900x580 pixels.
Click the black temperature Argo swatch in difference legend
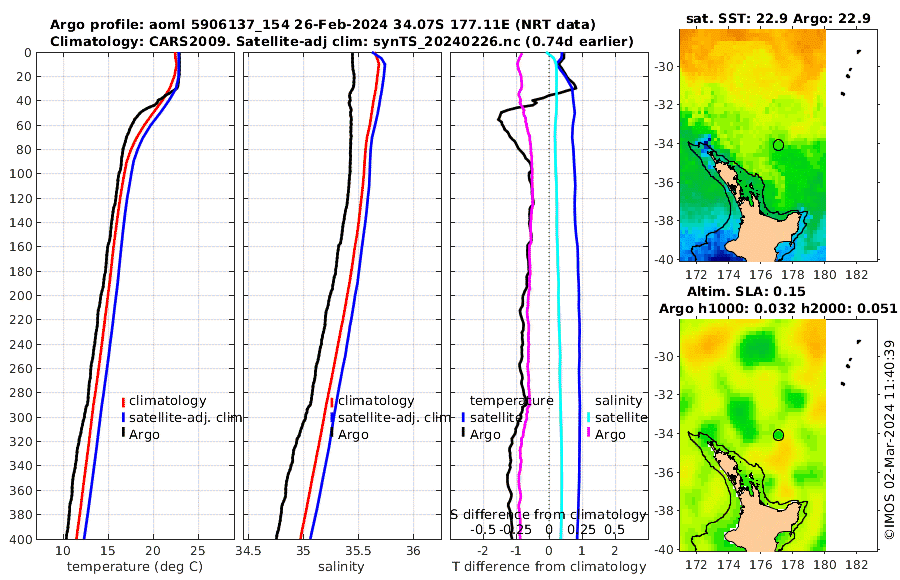coord(463,434)
